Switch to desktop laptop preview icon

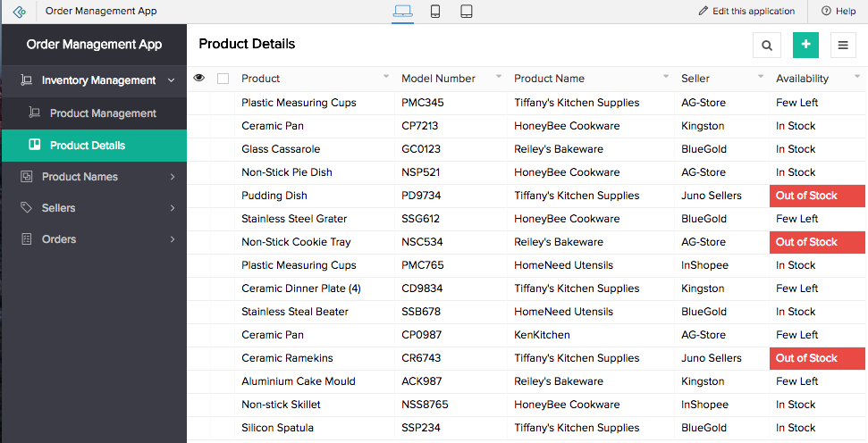402,12
